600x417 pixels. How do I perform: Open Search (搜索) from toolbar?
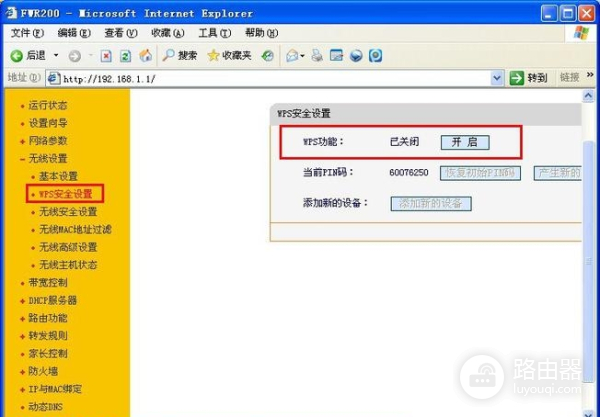[x=180, y=55]
